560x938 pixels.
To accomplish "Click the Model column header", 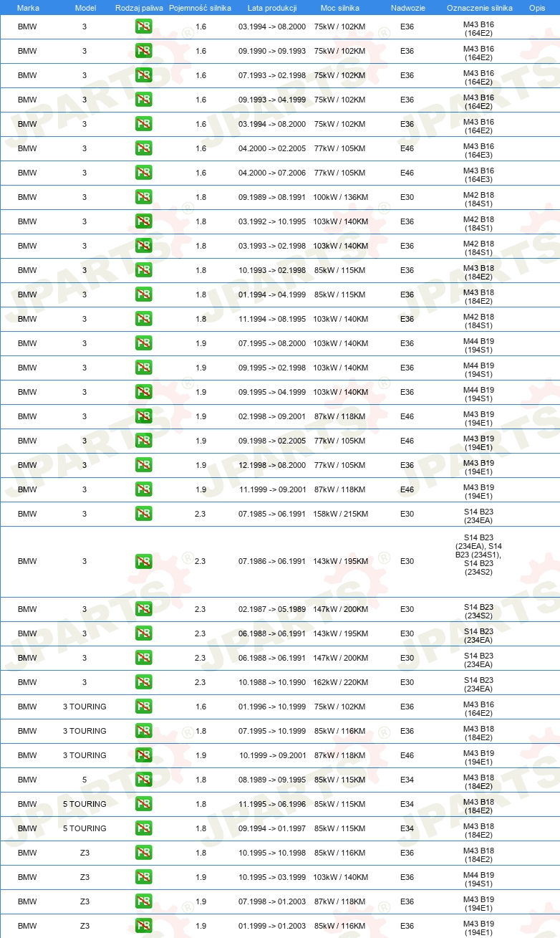I will click(x=85, y=8).
